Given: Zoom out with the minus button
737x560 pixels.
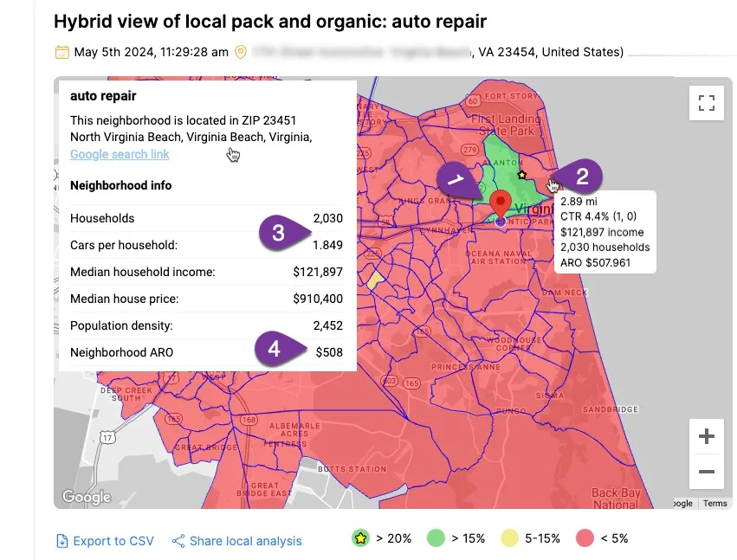Looking at the screenshot, I should [x=706, y=472].
